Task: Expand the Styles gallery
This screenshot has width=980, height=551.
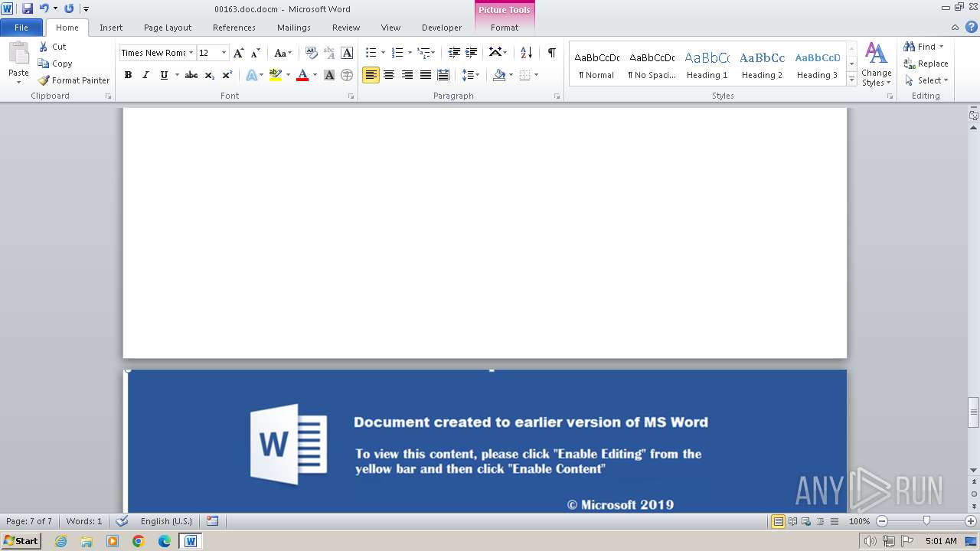Action: click(851, 80)
